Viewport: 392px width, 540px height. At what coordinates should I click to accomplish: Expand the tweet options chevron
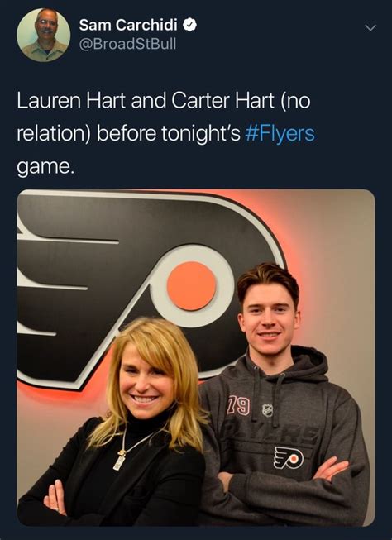click(370, 27)
